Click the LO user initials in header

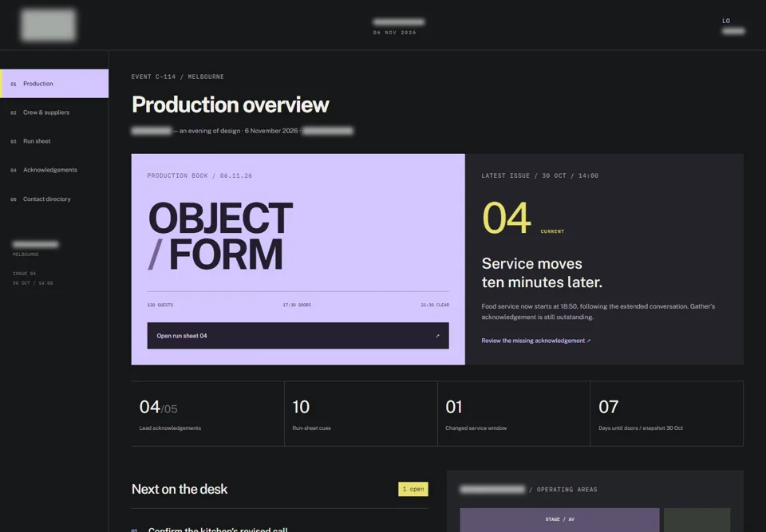pos(726,21)
